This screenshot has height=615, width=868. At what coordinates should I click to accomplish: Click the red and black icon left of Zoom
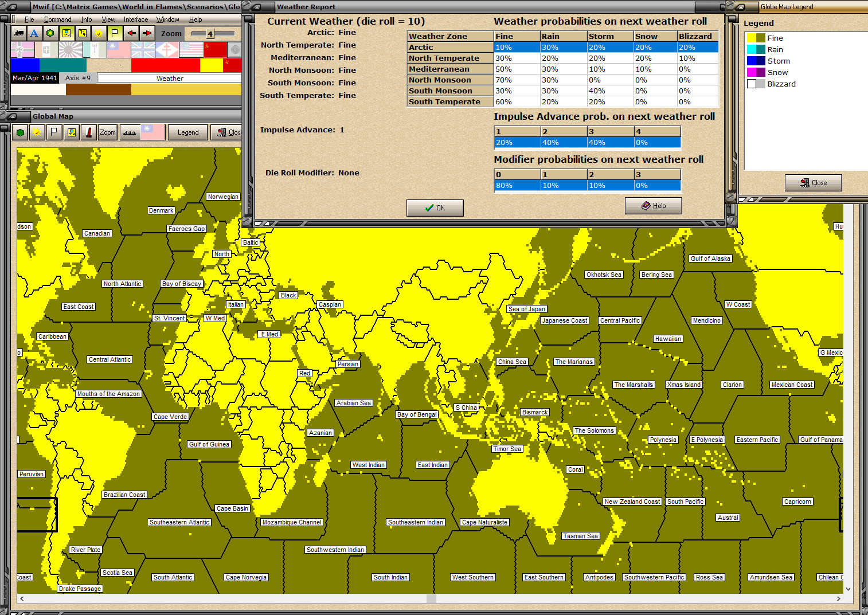tap(88, 132)
